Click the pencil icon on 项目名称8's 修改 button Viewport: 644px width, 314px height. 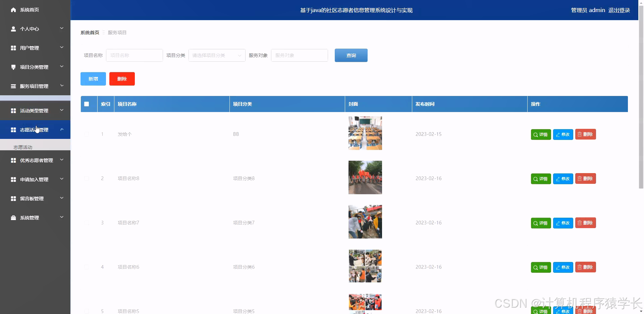tap(557, 179)
